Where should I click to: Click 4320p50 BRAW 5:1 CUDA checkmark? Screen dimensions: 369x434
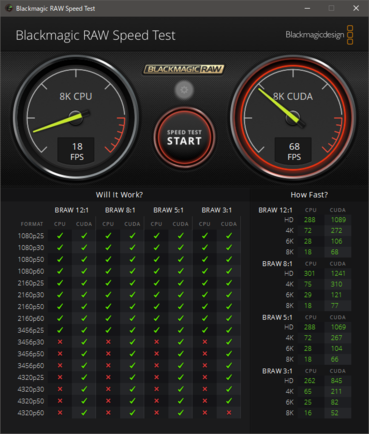181,401
